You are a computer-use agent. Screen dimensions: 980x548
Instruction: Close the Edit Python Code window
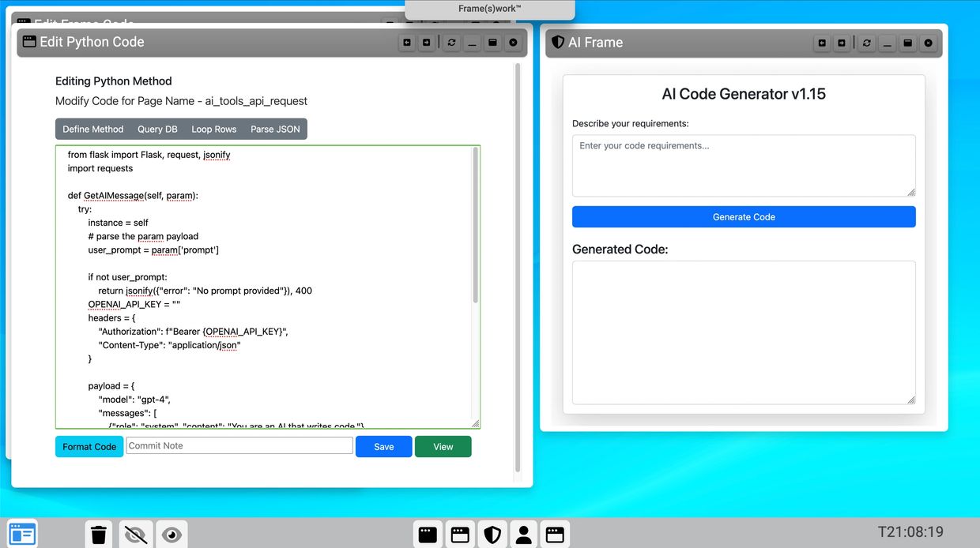coord(514,43)
